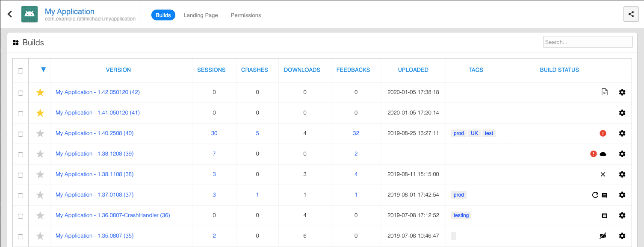Open build My Application - 1.37.0108 (37)

coord(94,194)
